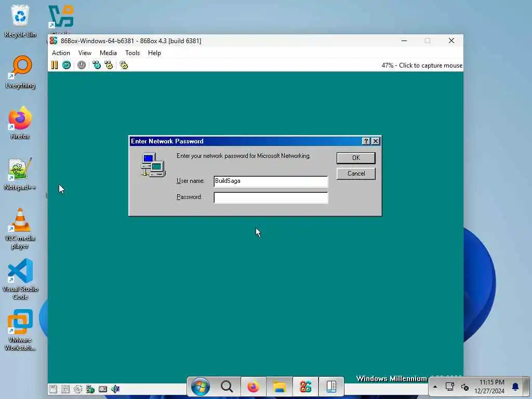Click the network tray icon

pyautogui.click(x=450, y=387)
